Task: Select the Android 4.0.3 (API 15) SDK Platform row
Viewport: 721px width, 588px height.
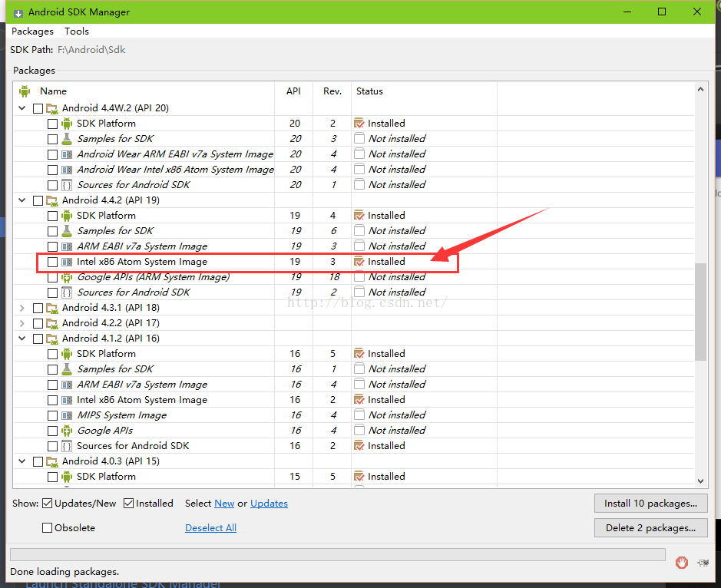Action: tap(354, 476)
